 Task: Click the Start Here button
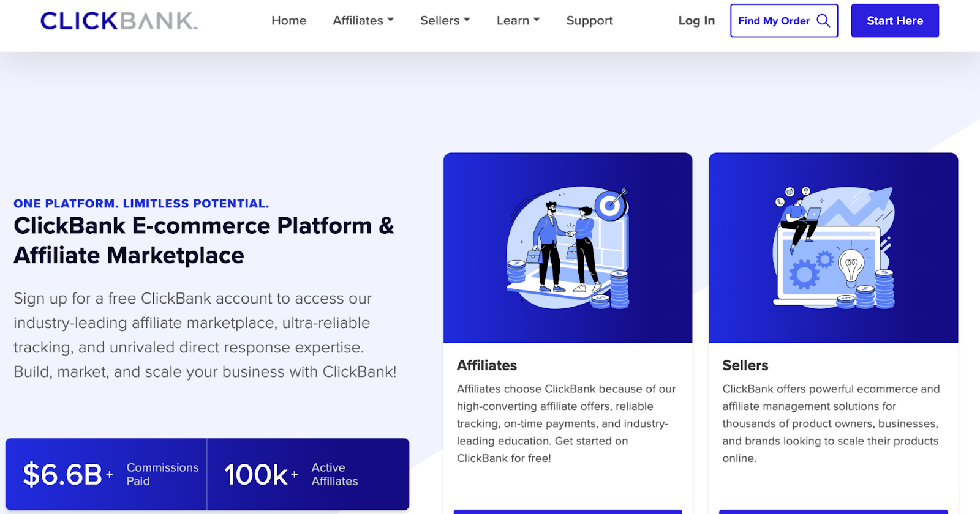[895, 21]
